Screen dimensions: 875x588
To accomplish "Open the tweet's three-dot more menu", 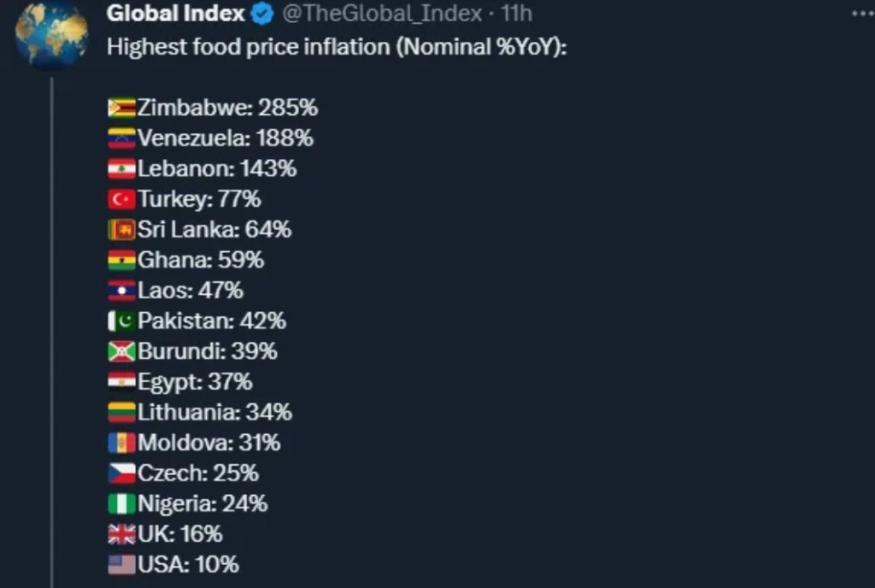I will (862, 14).
